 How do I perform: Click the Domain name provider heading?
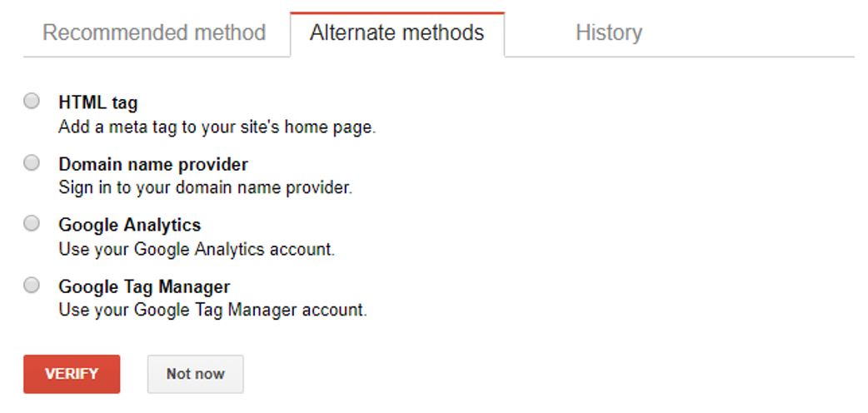point(153,164)
